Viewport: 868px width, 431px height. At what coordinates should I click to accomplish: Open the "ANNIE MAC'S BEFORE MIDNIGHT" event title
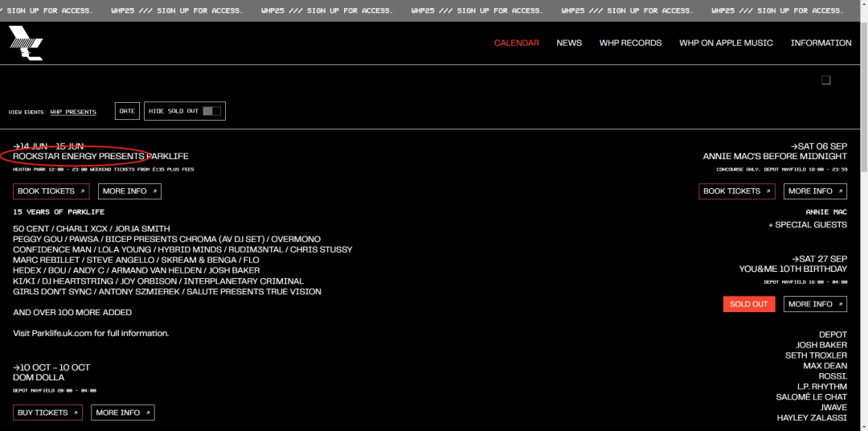(x=775, y=157)
